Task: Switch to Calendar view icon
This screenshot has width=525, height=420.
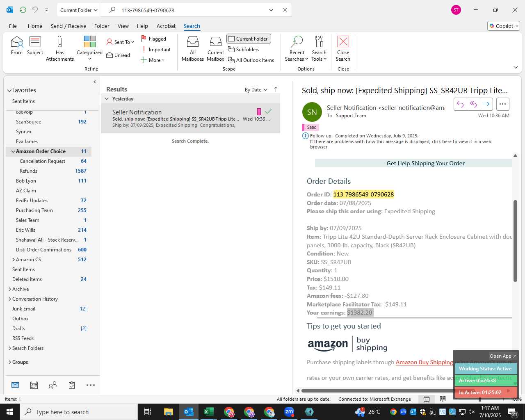Action: click(x=34, y=385)
